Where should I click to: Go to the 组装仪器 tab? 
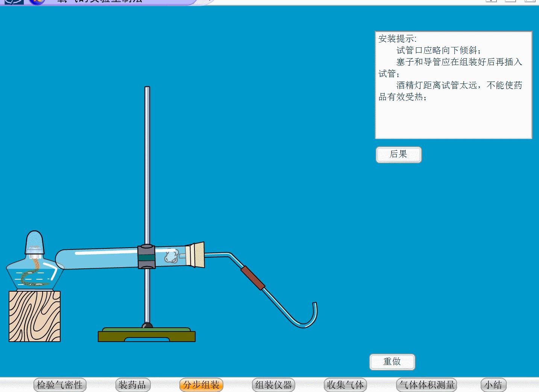(273, 385)
